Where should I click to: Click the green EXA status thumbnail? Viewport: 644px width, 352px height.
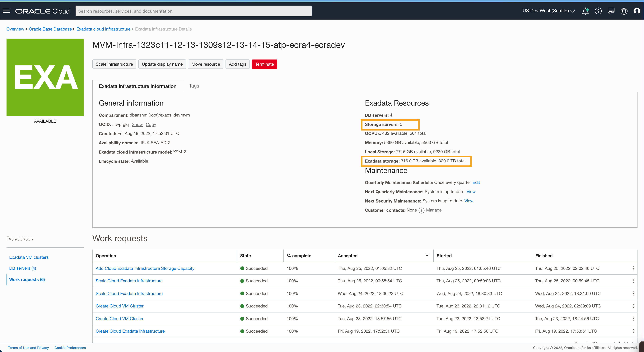click(x=45, y=77)
